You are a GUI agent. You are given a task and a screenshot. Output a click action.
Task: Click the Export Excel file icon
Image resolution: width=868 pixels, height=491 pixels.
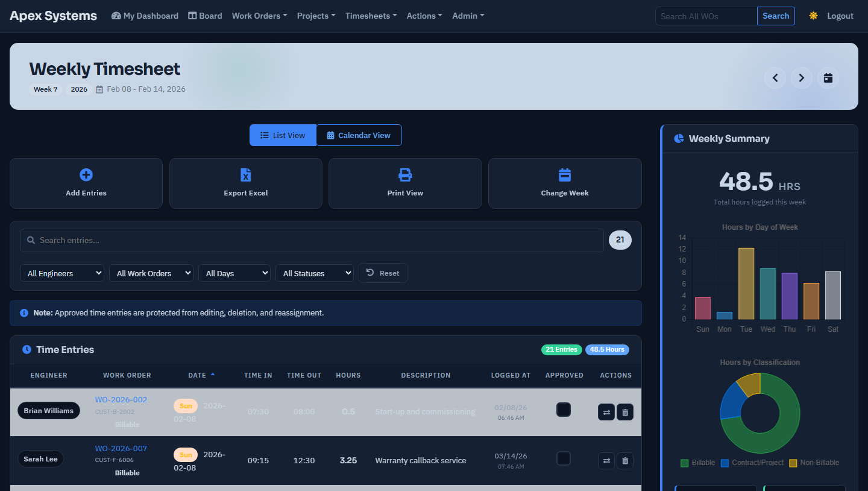[245, 175]
